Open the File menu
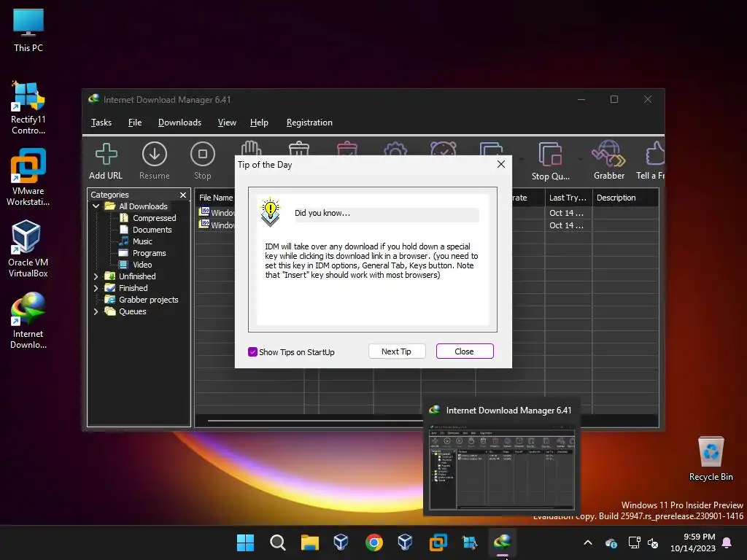Screen dimensions: 747x560 pyautogui.click(x=135, y=122)
